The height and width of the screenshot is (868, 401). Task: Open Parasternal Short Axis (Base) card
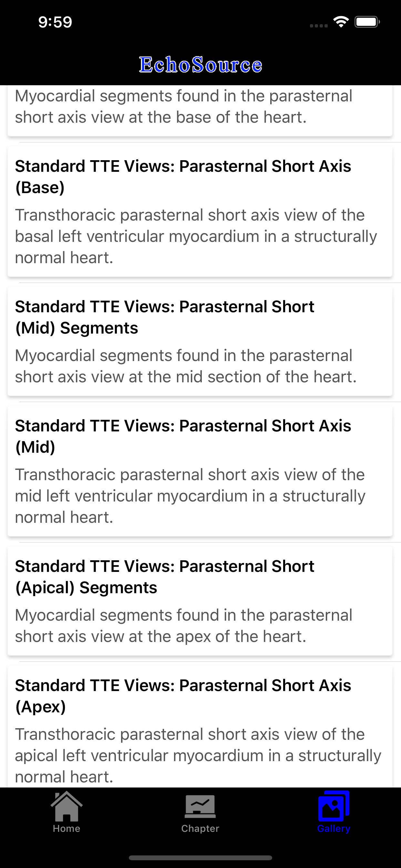[200, 211]
